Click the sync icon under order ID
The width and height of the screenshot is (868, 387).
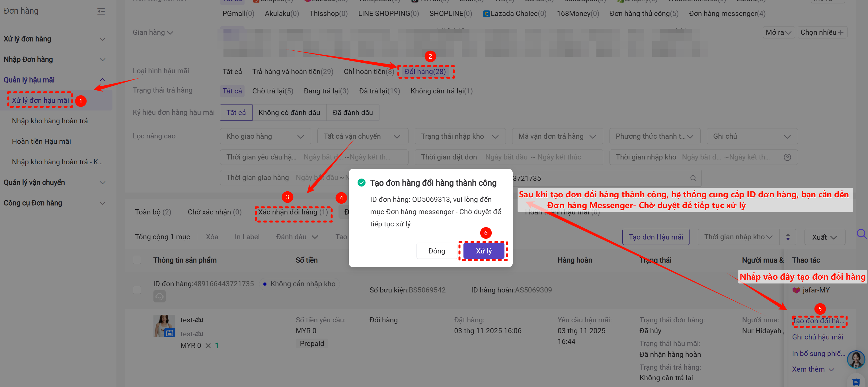[159, 296]
